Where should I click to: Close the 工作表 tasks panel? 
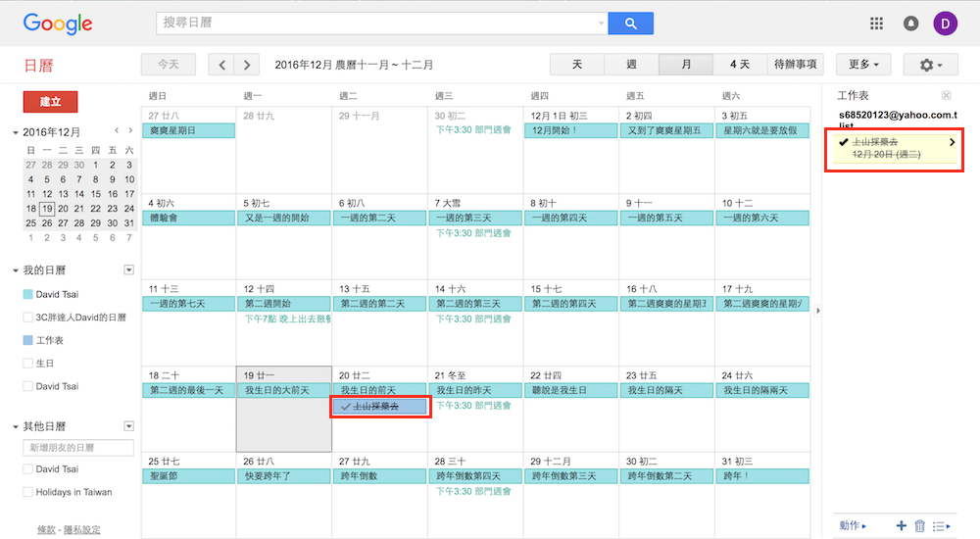point(946,95)
